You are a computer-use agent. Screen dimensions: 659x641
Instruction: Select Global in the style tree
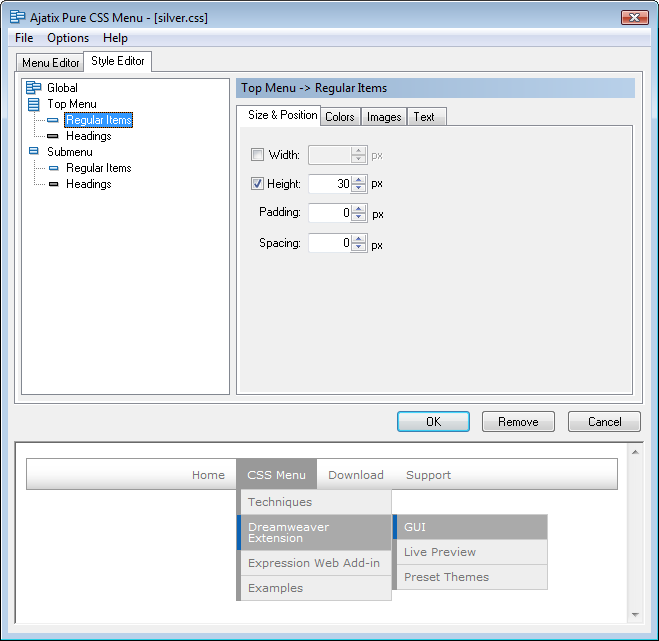(62, 88)
